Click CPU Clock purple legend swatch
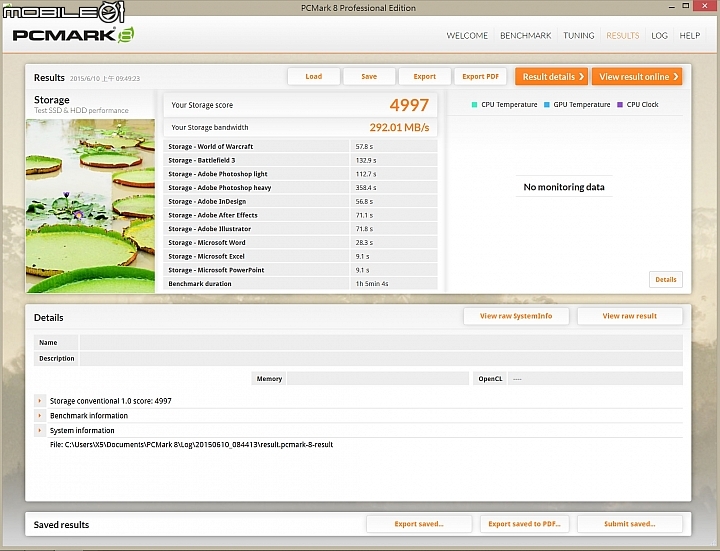This screenshot has width=720, height=551. (620, 105)
